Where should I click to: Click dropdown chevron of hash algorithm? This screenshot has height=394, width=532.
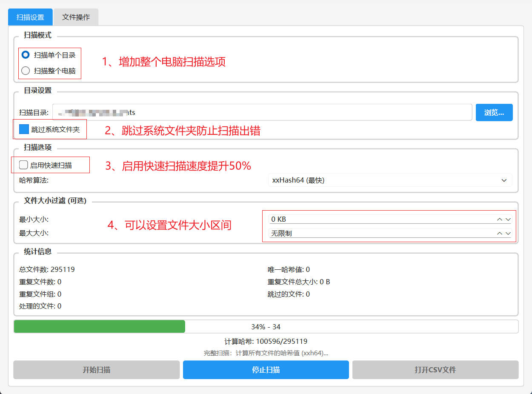click(504, 180)
